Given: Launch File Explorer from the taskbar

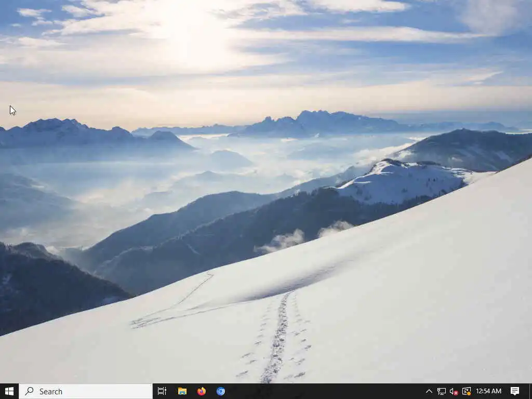Looking at the screenshot, I should (x=182, y=391).
